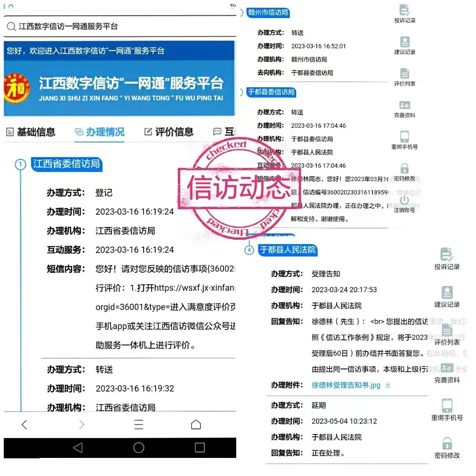Image resolution: width=476 pixels, height=476 pixels.
Task: Open 完善资料 icon beside 于都县委信访局 section
Action: click(405, 109)
